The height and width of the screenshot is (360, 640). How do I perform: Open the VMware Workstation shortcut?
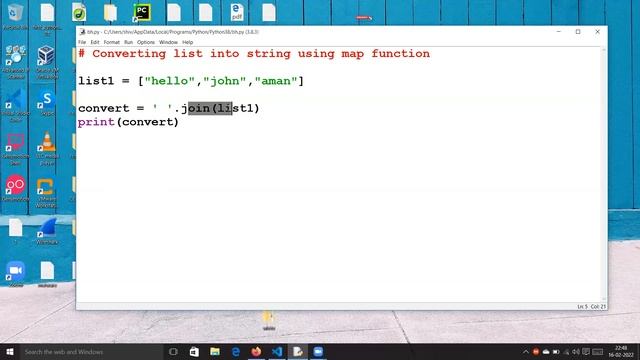(x=46, y=187)
